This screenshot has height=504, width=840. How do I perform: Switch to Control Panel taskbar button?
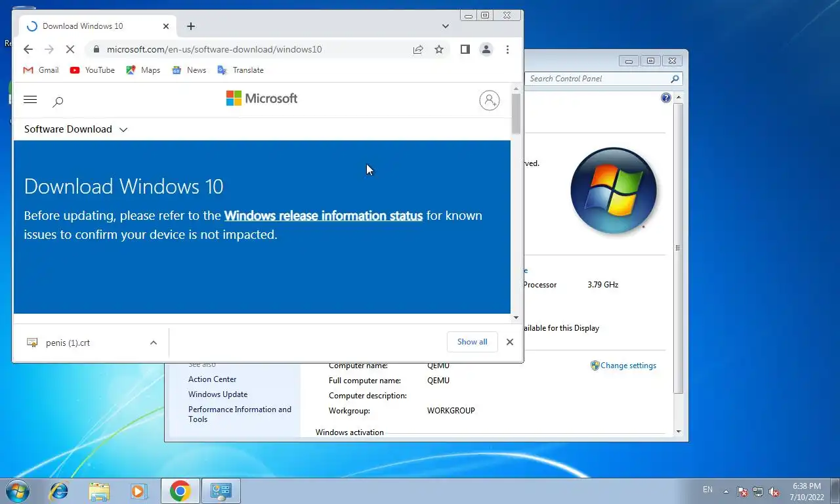[221, 491]
